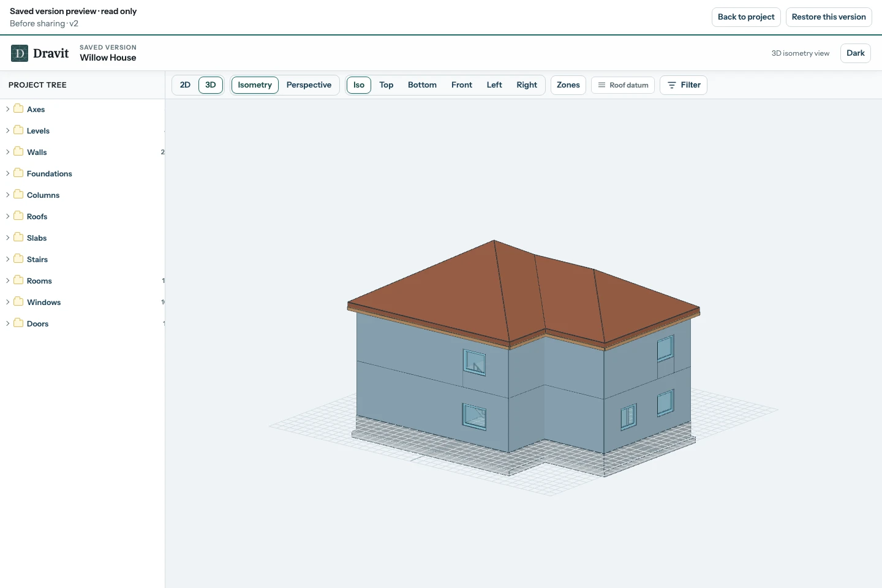Viewport: 882px width, 588px height.
Task: Click the Stairs folder icon
Action: pos(18,259)
